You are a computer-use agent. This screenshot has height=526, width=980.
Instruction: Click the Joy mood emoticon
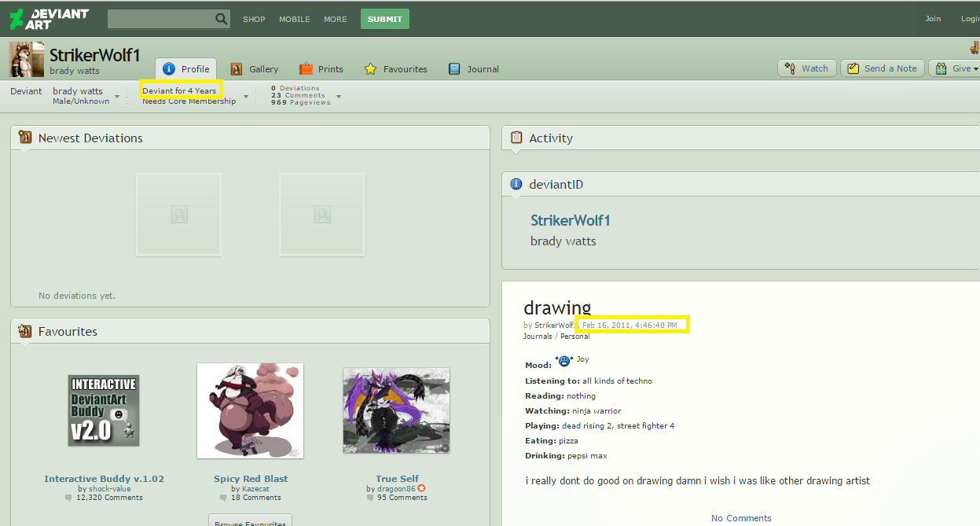(x=563, y=361)
